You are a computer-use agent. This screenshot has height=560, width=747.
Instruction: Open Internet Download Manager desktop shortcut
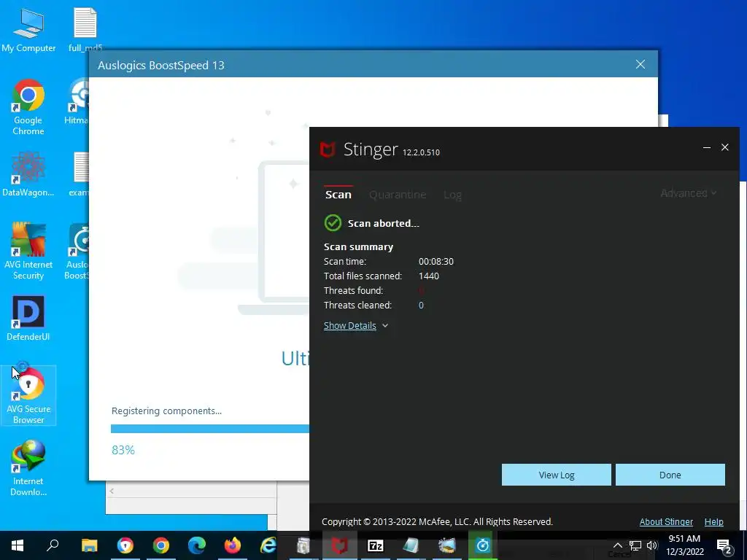click(x=28, y=468)
